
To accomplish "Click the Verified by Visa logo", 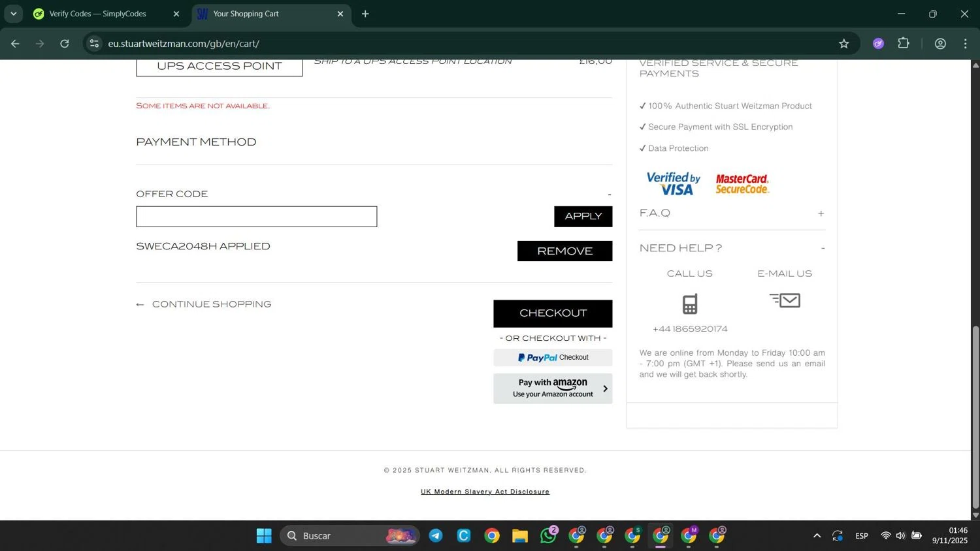I will coord(673,183).
